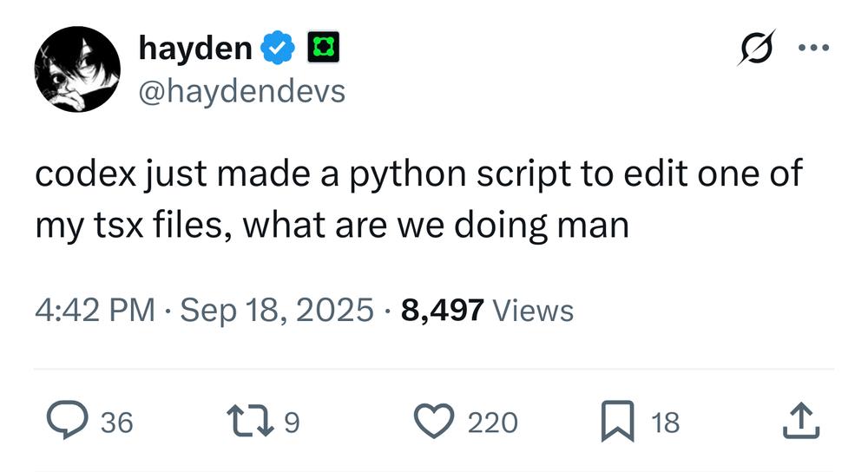Open hayden's profile picture
This screenshot has height=472, width=868.
pyautogui.click(x=76, y=69)
